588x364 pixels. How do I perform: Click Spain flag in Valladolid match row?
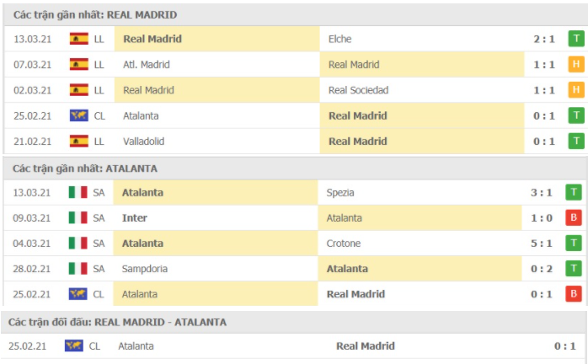coord(79,141)
